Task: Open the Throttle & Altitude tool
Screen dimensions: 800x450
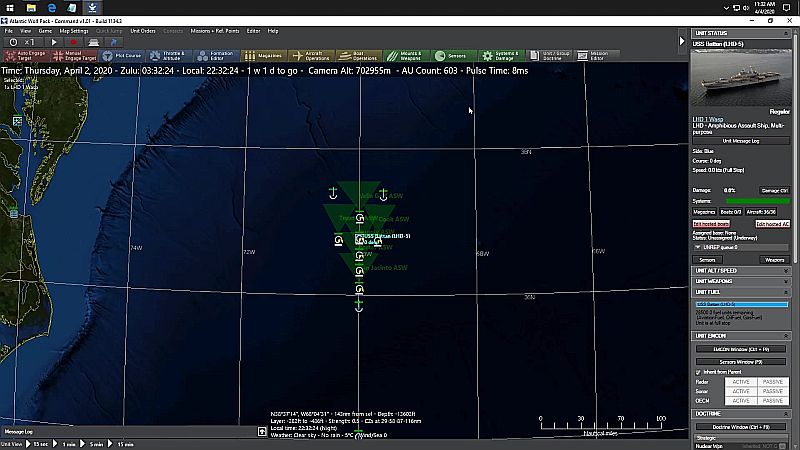Action: (168, 56)
